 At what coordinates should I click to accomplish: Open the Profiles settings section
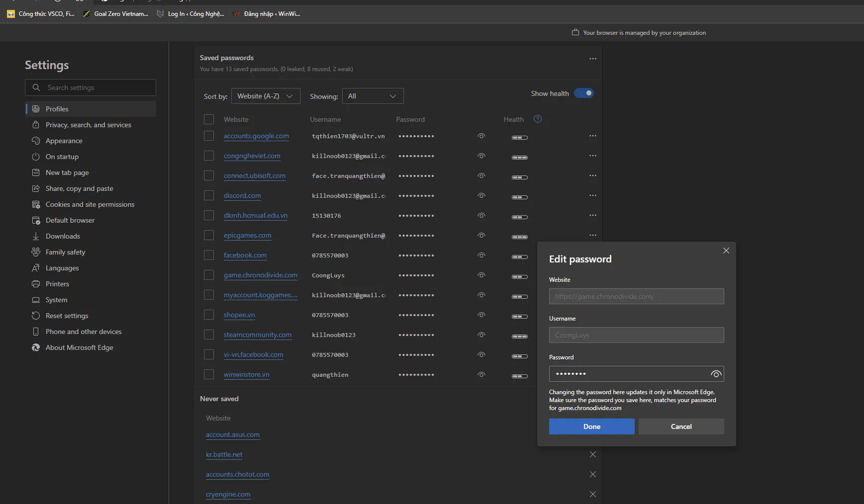point(91,109)
